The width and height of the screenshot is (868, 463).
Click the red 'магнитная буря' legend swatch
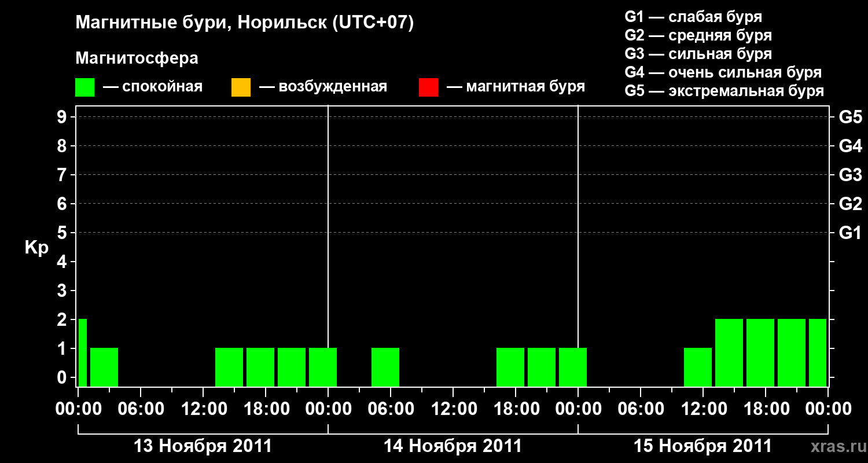(428, 87)
